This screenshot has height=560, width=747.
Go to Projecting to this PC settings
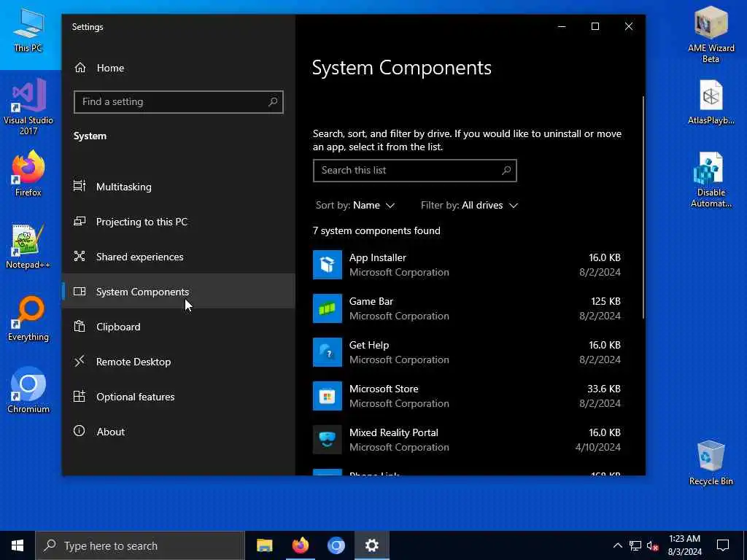[x=179, y=222]
